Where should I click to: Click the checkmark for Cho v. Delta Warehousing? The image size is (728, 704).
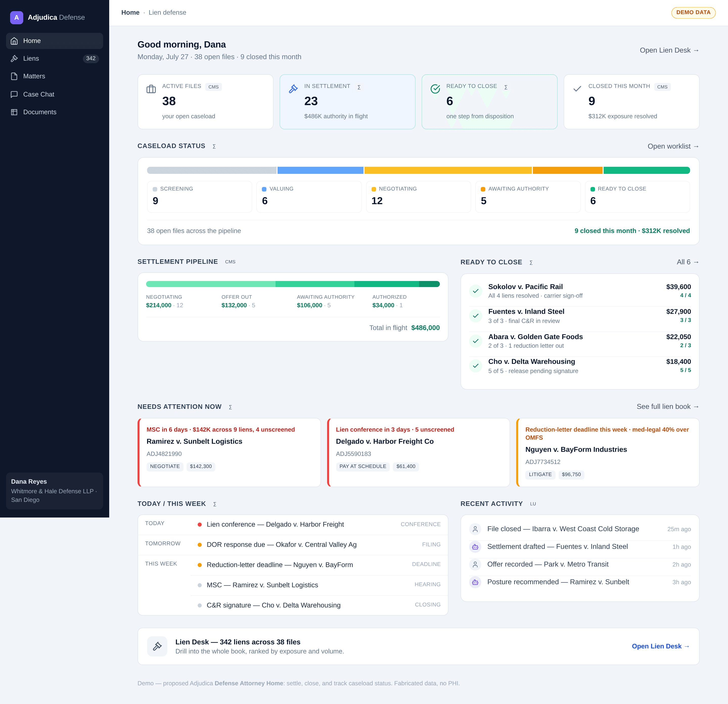coord(475,366)
